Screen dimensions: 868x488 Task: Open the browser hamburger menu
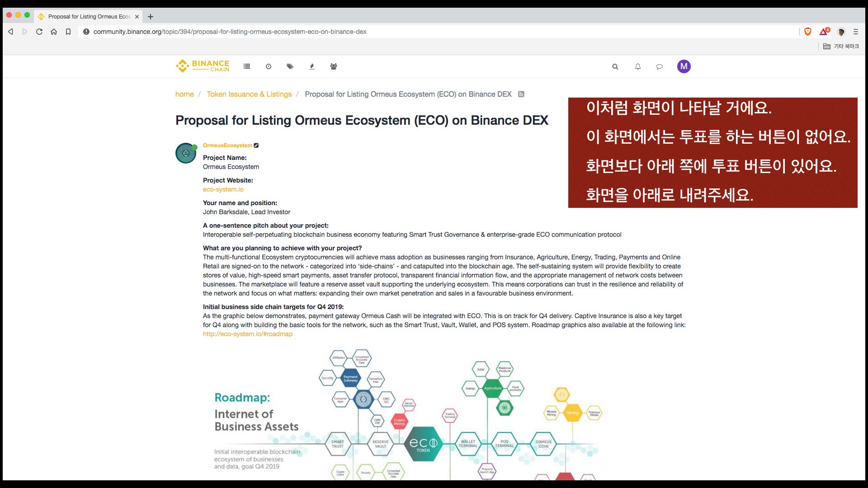tap(856, 32)
